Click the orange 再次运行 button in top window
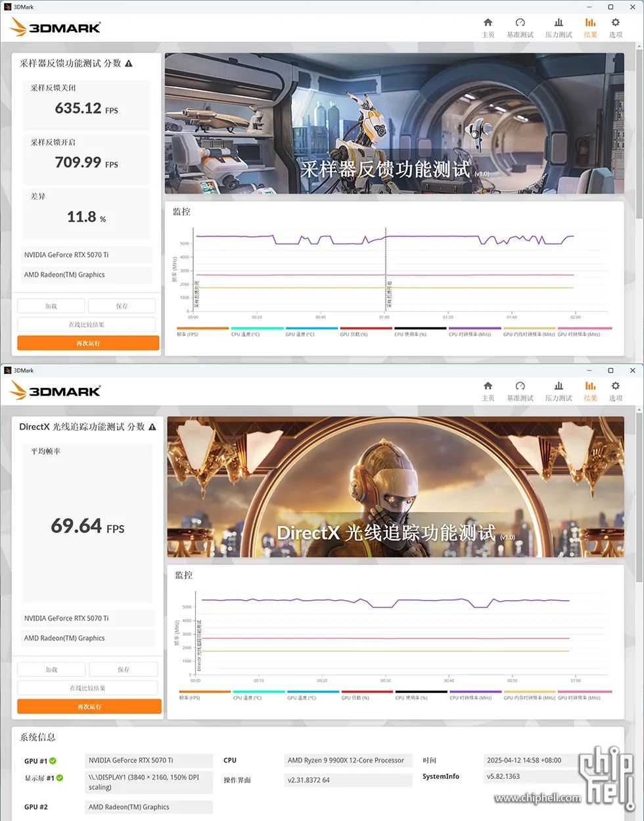 click(x=88, y=343)
